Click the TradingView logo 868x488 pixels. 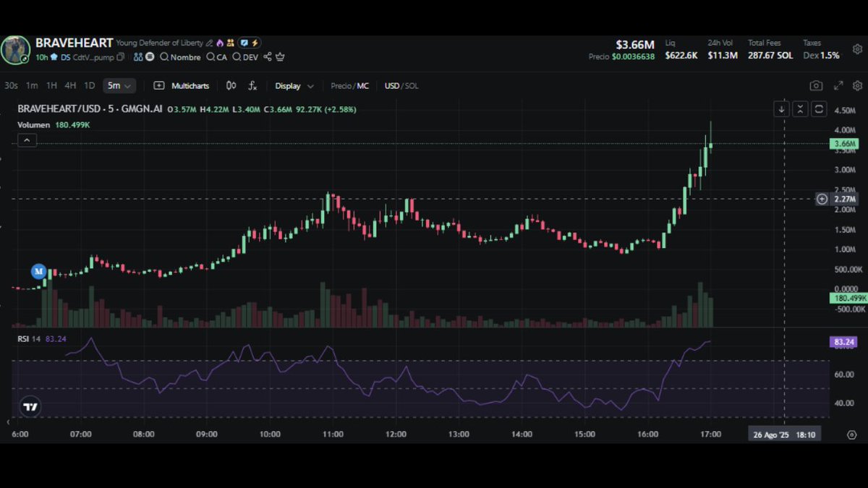click(30, 407)
